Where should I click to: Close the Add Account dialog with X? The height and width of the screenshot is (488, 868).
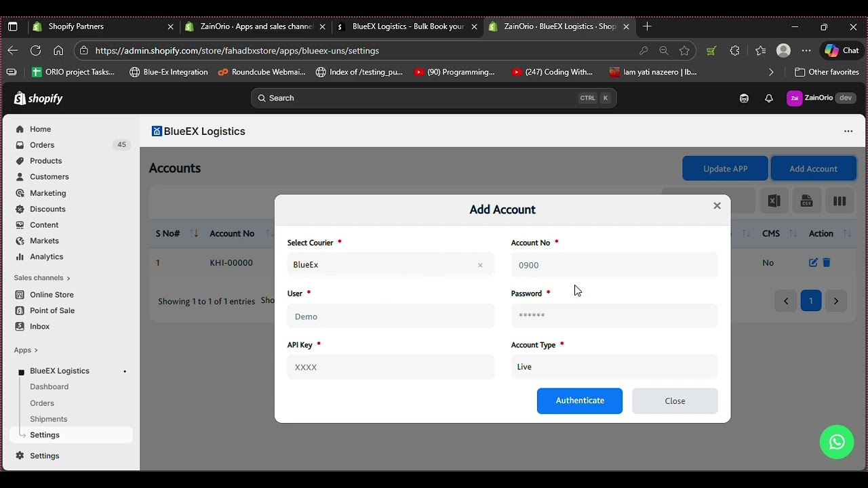pos(717,206)
